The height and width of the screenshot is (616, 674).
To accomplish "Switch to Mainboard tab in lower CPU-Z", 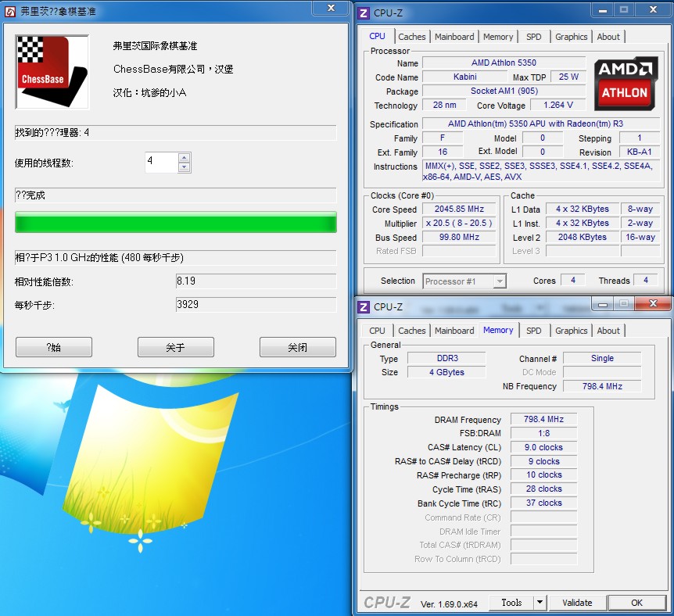I will tap(454, 331).
